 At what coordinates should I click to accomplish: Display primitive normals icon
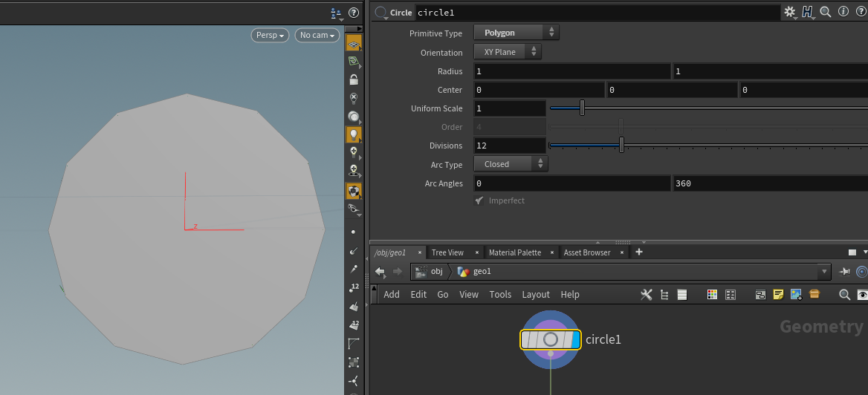pos(354,307)
